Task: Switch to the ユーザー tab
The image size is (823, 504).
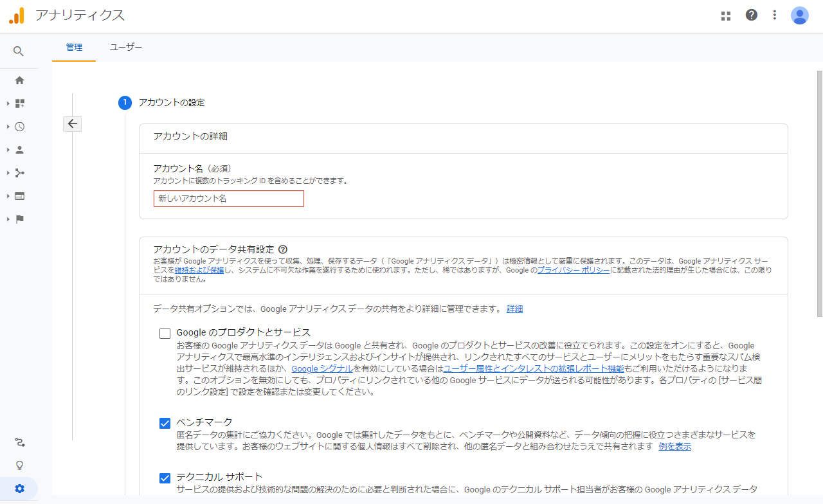Action: (x=126, y=48)
